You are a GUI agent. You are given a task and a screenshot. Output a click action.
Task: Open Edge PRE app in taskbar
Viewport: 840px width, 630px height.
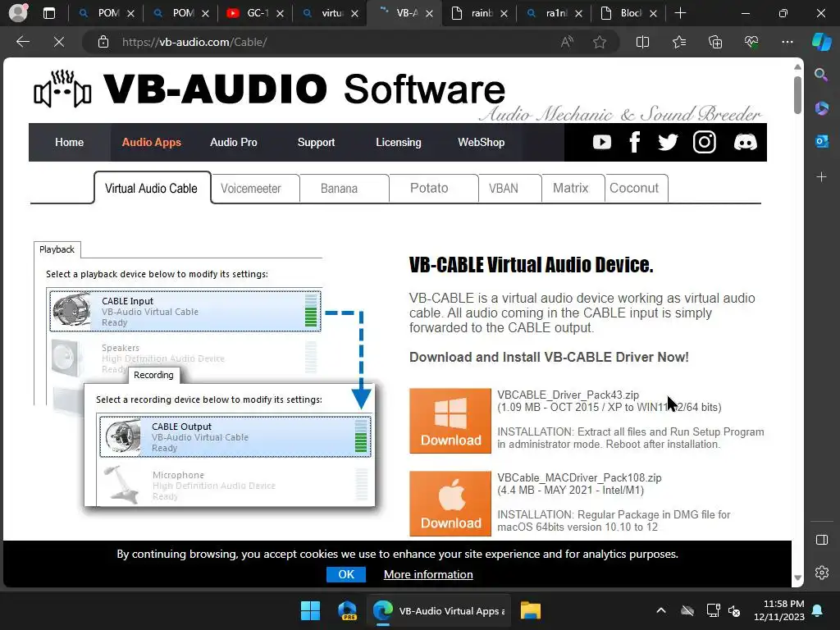click(347, 610)
